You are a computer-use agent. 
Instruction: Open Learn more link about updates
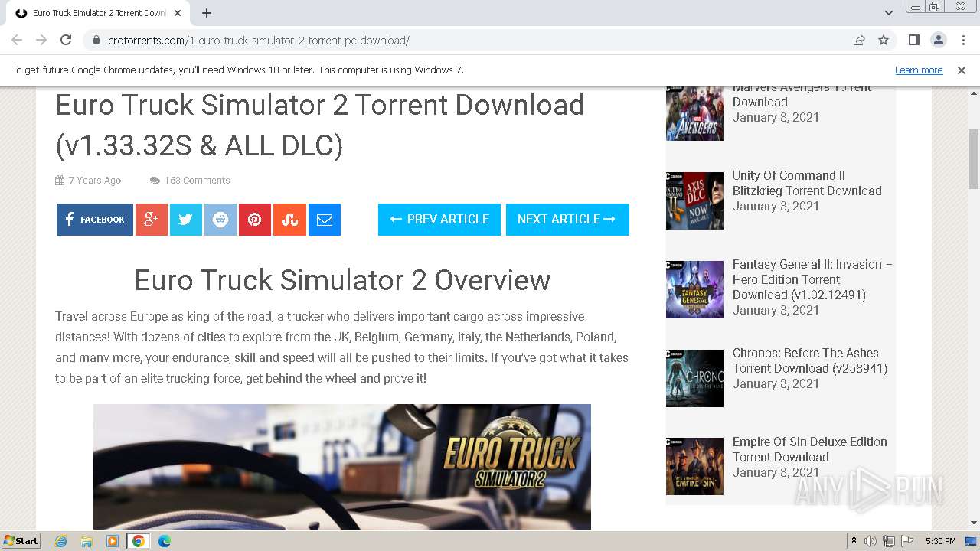919,70
